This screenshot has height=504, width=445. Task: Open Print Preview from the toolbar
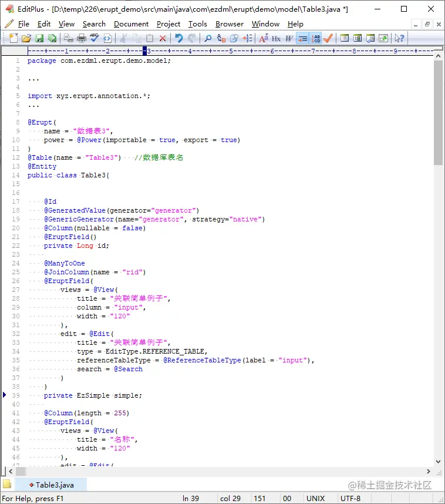[x=69, y=38]
